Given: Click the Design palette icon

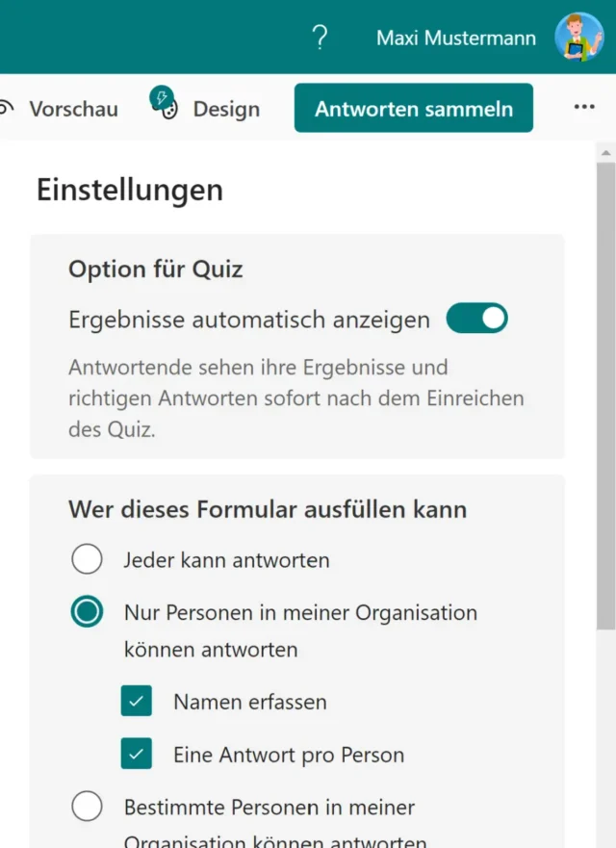Looking at the screenshot, I should pyautogui.click(x=164, y=104).
